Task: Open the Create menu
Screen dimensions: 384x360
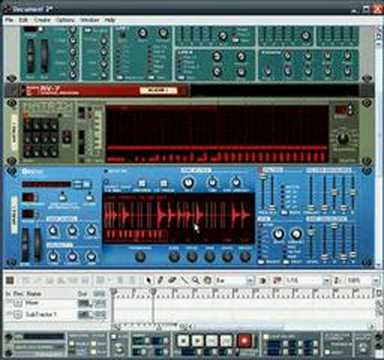Action: (42, 20)
